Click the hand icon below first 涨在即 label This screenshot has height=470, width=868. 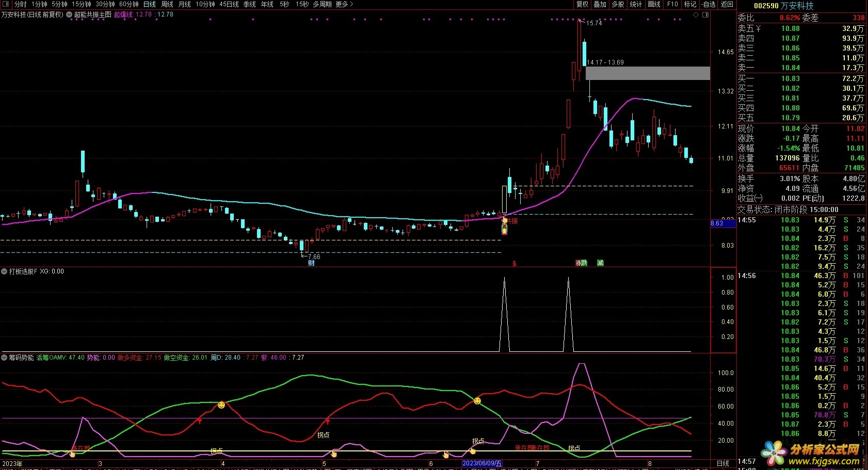click(72, 454)
